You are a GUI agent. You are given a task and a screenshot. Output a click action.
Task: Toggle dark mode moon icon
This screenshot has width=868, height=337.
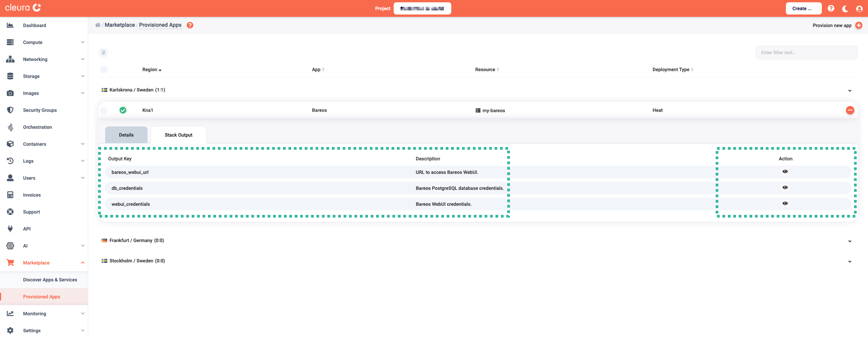[x=845, y=9]
